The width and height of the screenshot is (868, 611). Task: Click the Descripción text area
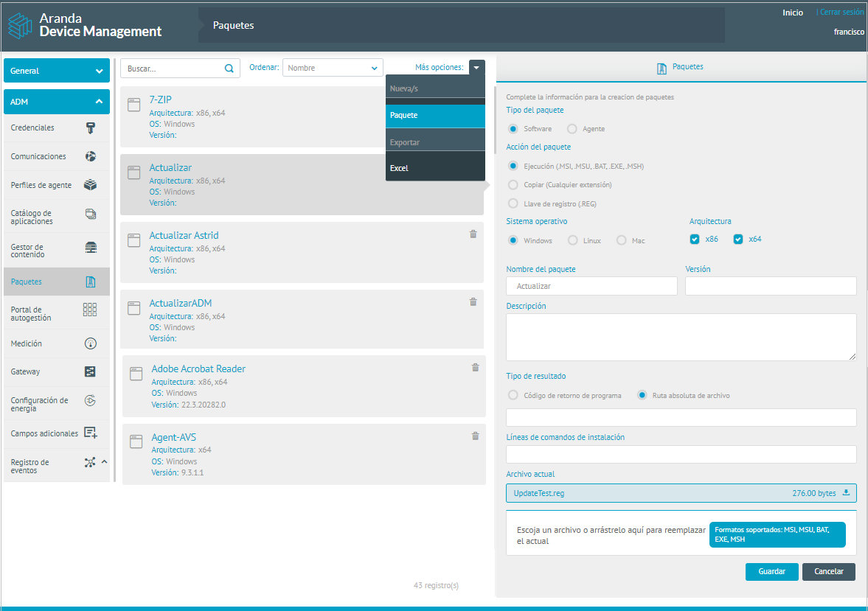[x=681, y=337]
